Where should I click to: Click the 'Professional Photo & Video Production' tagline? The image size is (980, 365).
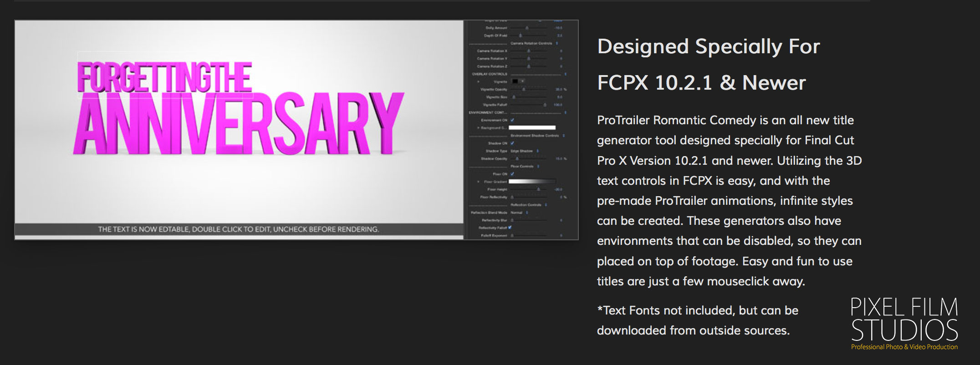[x=904, y=347]
